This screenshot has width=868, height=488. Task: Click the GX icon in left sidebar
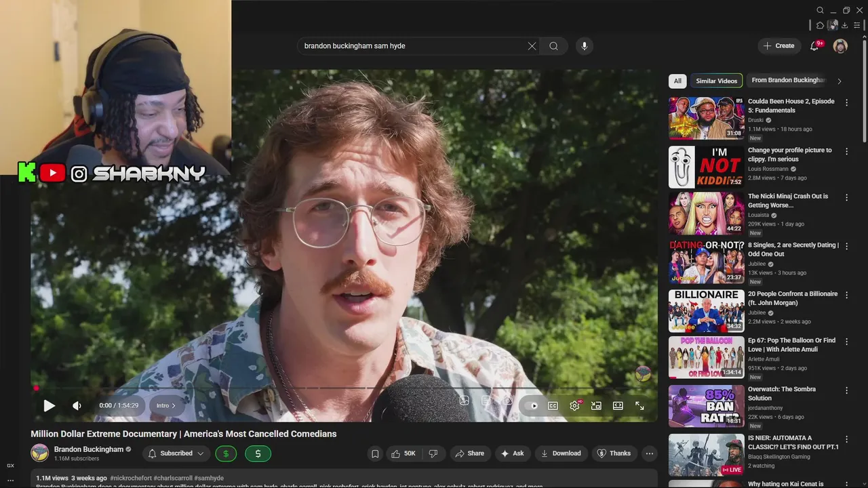[10, 466]
